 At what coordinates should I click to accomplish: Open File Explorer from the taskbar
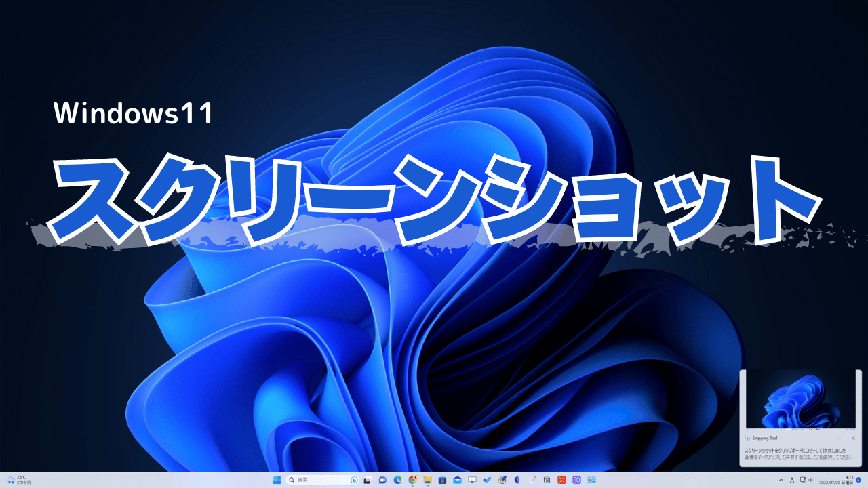(428, 480)
